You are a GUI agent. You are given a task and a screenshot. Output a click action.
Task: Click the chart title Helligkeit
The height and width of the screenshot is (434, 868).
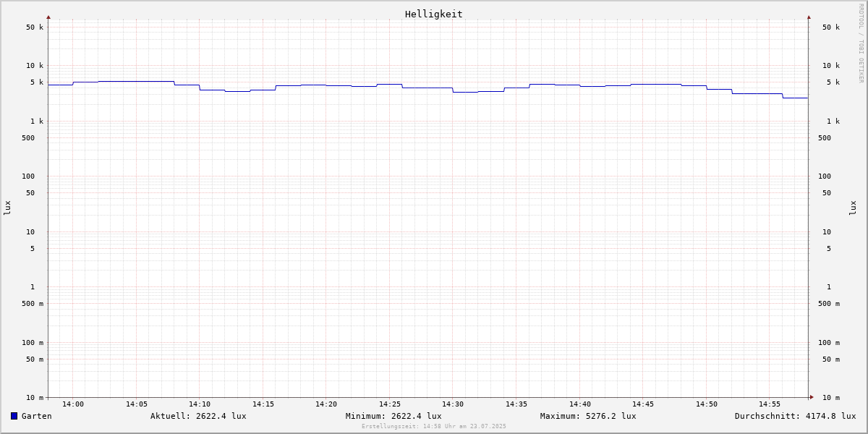tap(434, 14)
